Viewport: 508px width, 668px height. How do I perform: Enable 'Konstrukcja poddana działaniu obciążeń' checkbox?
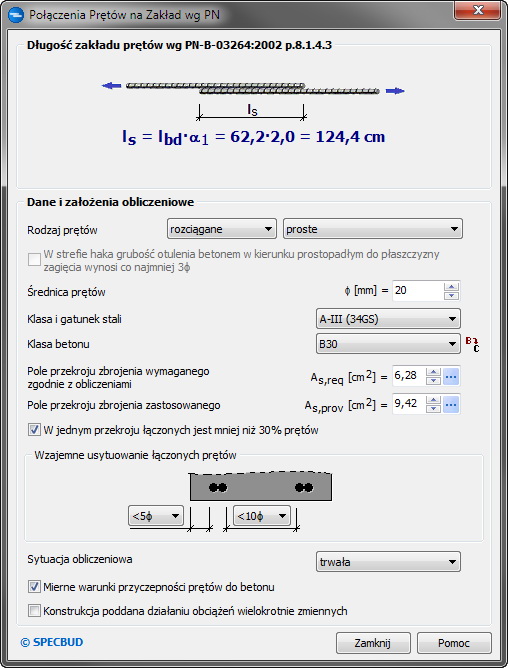(x=34, y=611)
